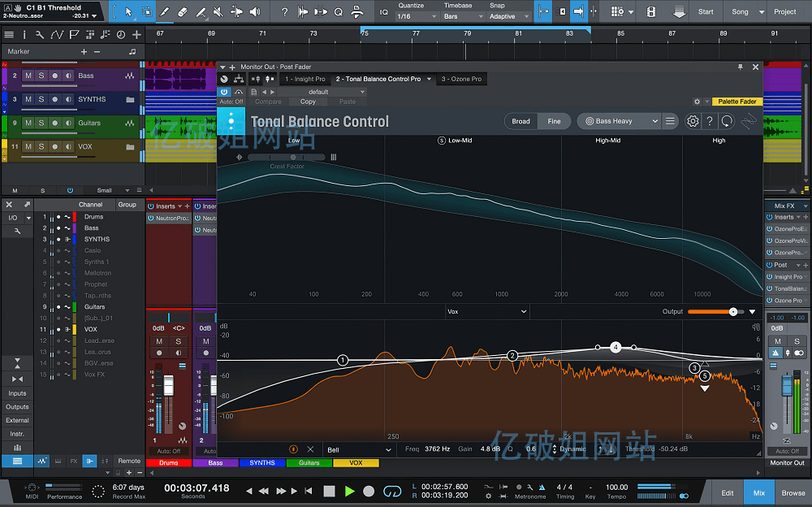Mute the Drums mixer channel
The image size is (812, 507).
pyautogui.click(x=159, y=341)
